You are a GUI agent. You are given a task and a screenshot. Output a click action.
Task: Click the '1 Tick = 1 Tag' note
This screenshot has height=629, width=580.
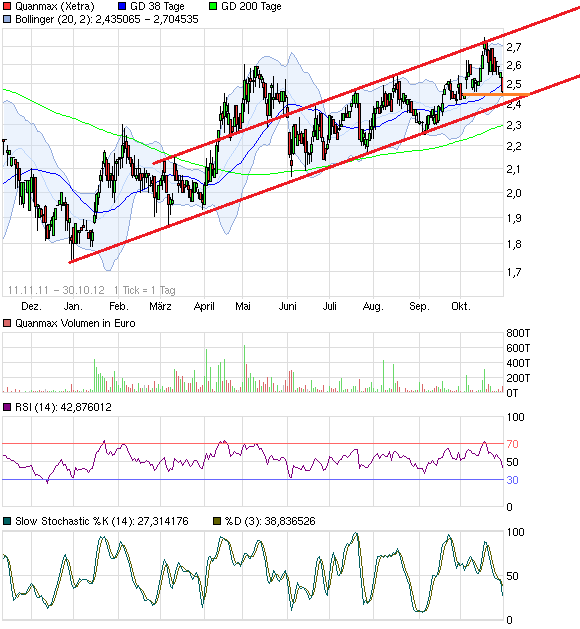(144, 290)
